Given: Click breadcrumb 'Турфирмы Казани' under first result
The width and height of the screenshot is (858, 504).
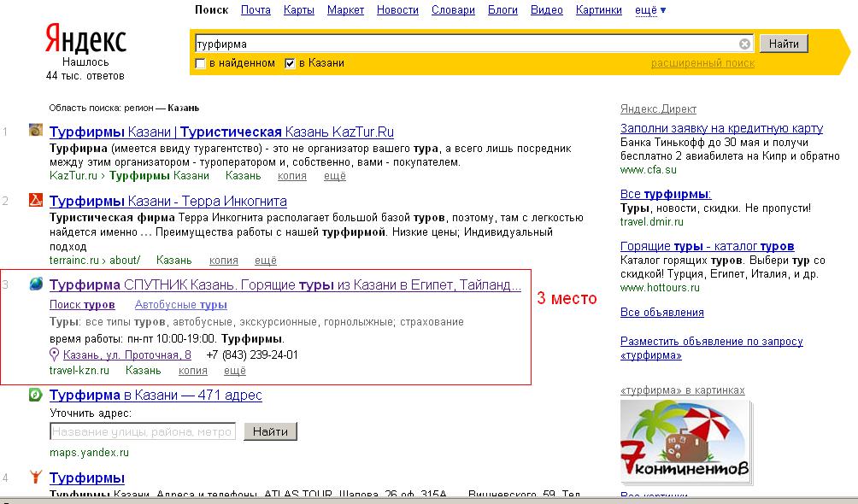Looking at the screenshot, I should (x=159, y=176).
